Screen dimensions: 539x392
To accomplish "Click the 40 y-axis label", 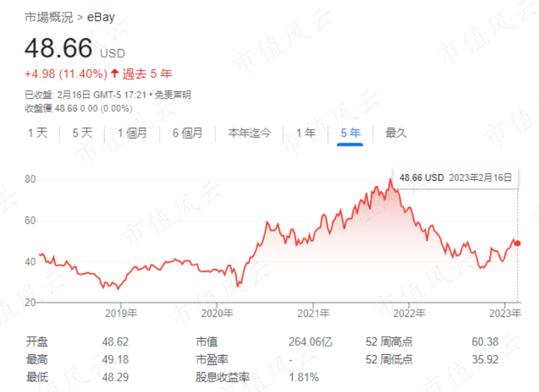I will [x=30, y=262].
